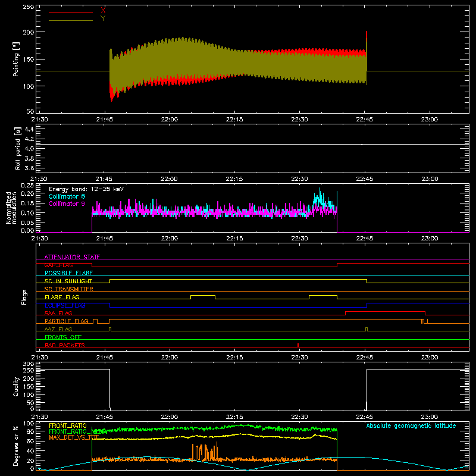
Task: Select the green FRONT_RATIO_1225 legend entry
Action: [x=77, y=431]
